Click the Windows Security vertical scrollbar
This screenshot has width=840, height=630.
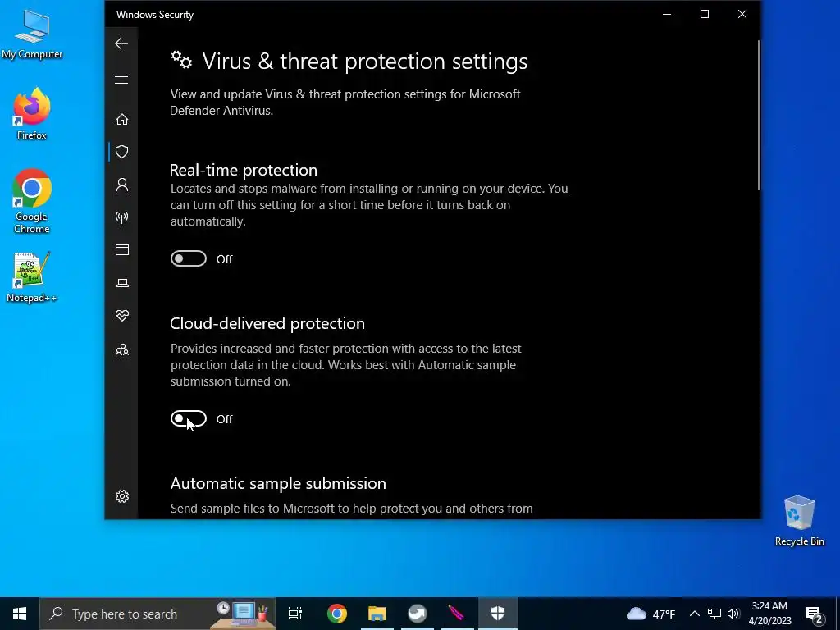tap(759, 115)
